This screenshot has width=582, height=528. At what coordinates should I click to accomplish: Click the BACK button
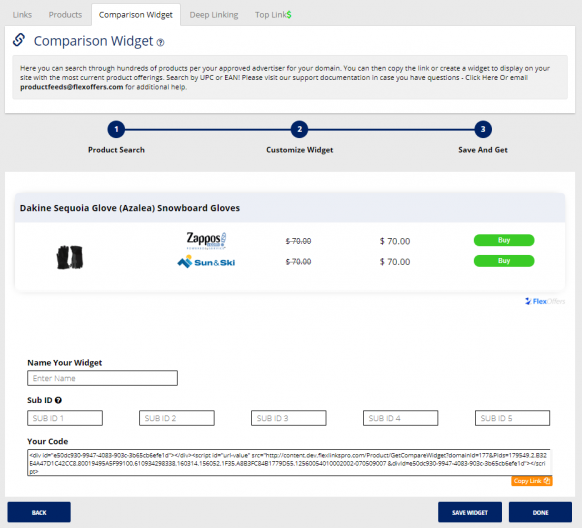tap(39, 512)
